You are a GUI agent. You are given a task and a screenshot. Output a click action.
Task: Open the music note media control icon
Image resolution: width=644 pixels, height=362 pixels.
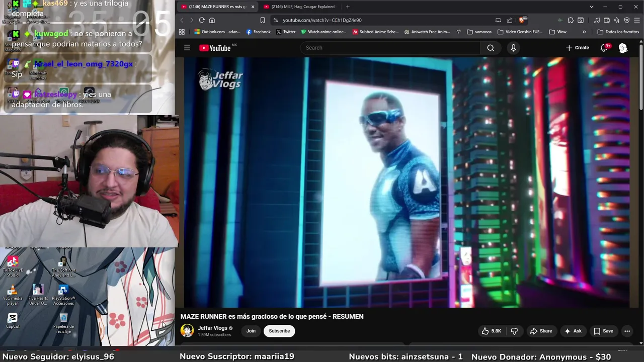click(597, 20)
